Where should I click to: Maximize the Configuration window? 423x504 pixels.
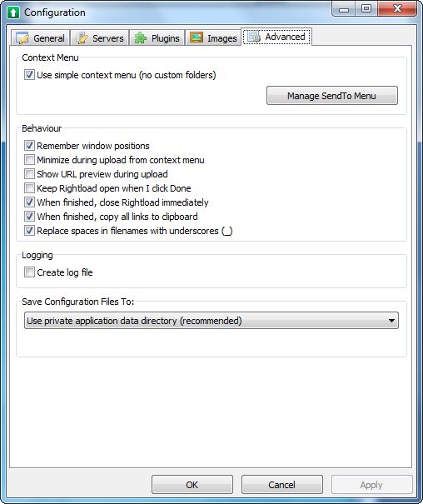[366, 8]
